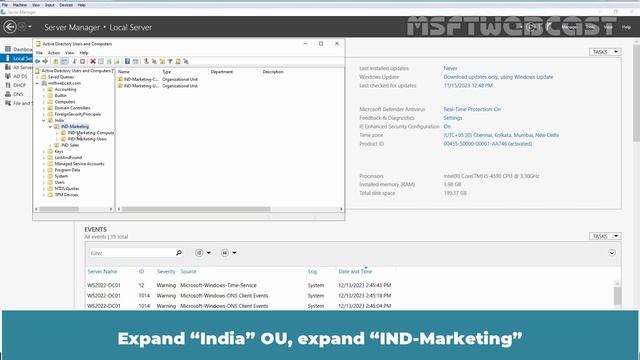The width and height of the screenshot is (640, 360).
Task: Create a new user via toolbar icon
Action: click(x=146, y=61)
